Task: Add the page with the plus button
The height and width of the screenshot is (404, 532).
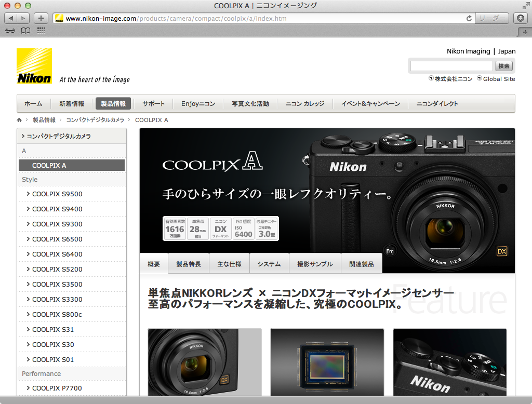Action: tap(41, 18)
